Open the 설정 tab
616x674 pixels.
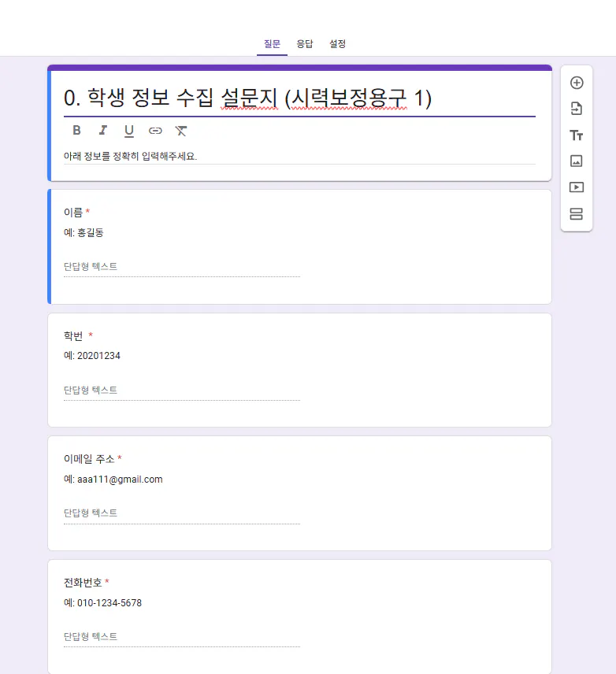(337, 44)
